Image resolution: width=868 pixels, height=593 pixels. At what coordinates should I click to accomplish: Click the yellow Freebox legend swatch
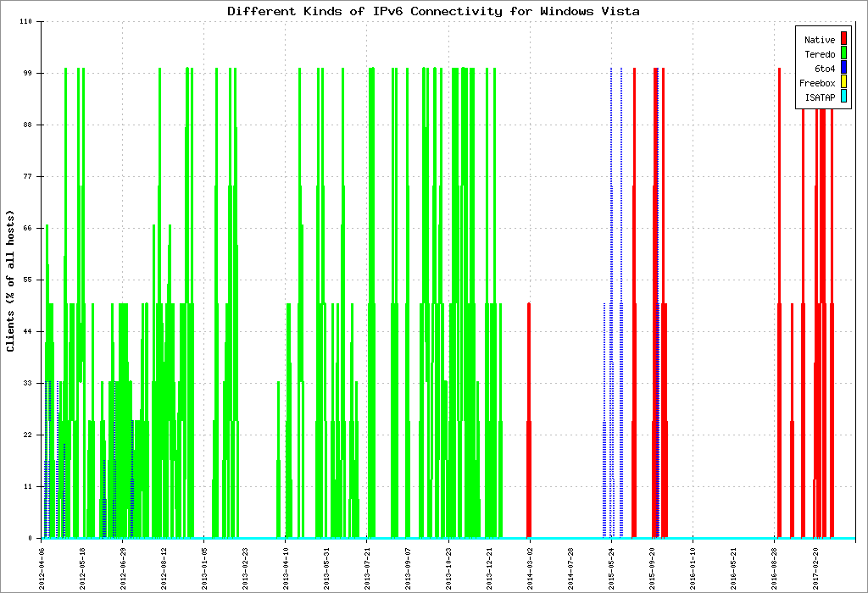click(843, 83)
